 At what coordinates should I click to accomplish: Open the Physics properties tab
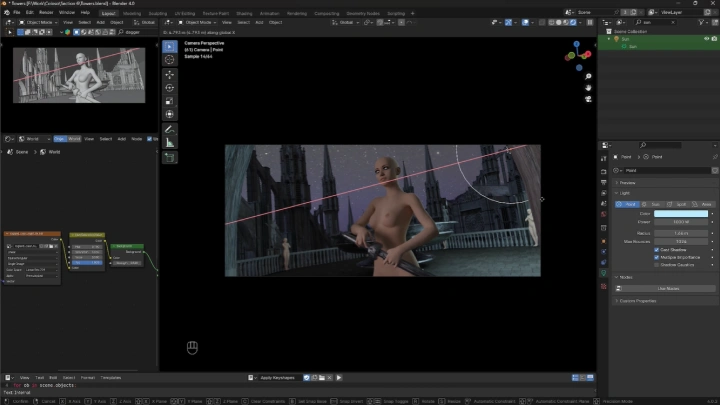(x=603, y=252)
